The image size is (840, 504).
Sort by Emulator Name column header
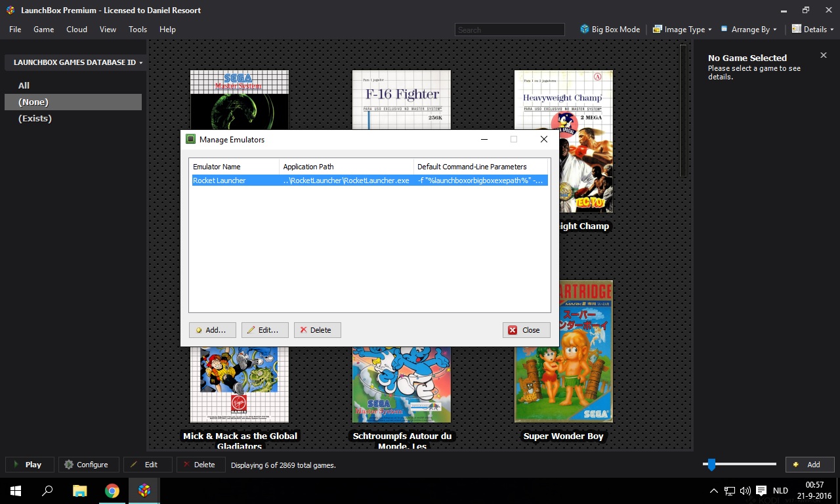[234, 167]
